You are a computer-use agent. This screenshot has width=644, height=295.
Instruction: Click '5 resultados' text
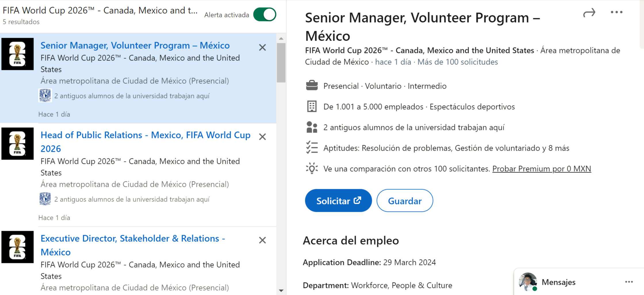(21, 22)
